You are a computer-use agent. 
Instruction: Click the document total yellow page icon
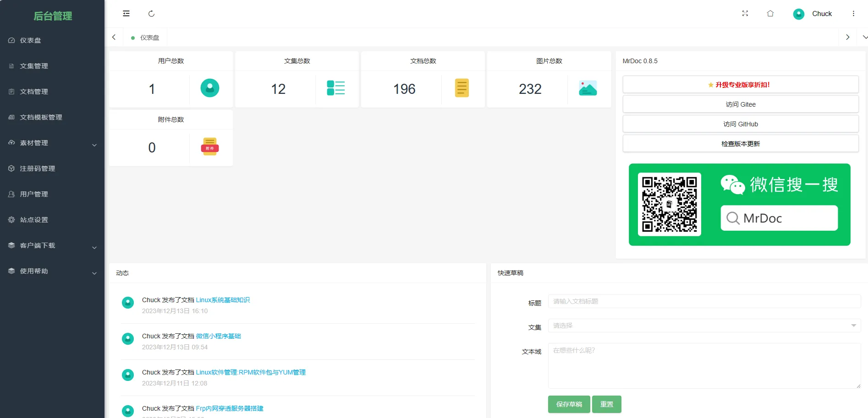tap(462, 88)
